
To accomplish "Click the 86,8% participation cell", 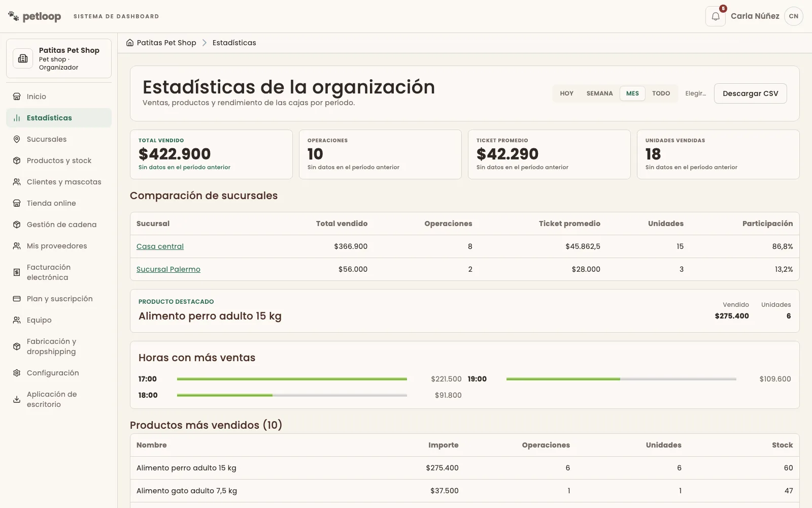I will tap(783, 246).
